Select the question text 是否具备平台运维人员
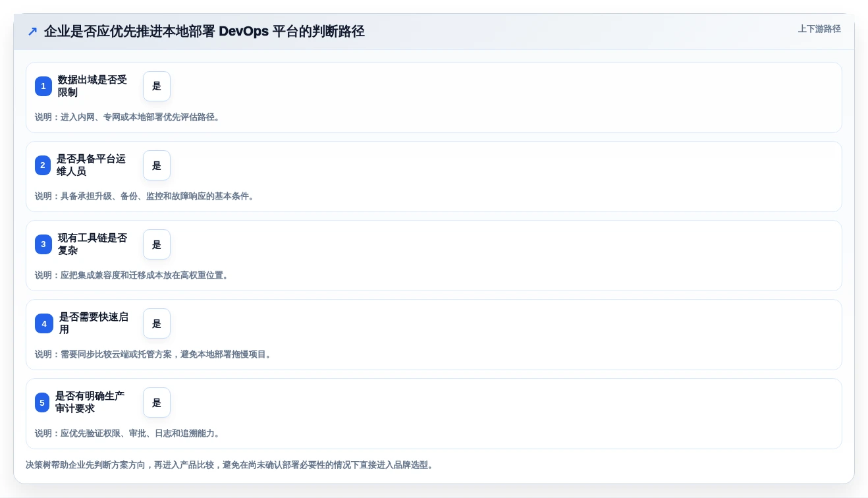Viewport: 868px width, 498px height. point(92,165)
